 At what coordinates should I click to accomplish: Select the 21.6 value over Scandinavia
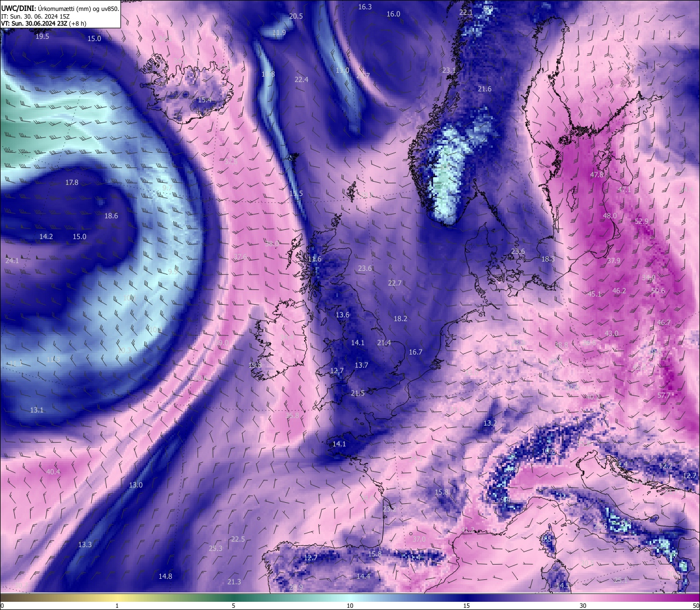tap(485, 89)
